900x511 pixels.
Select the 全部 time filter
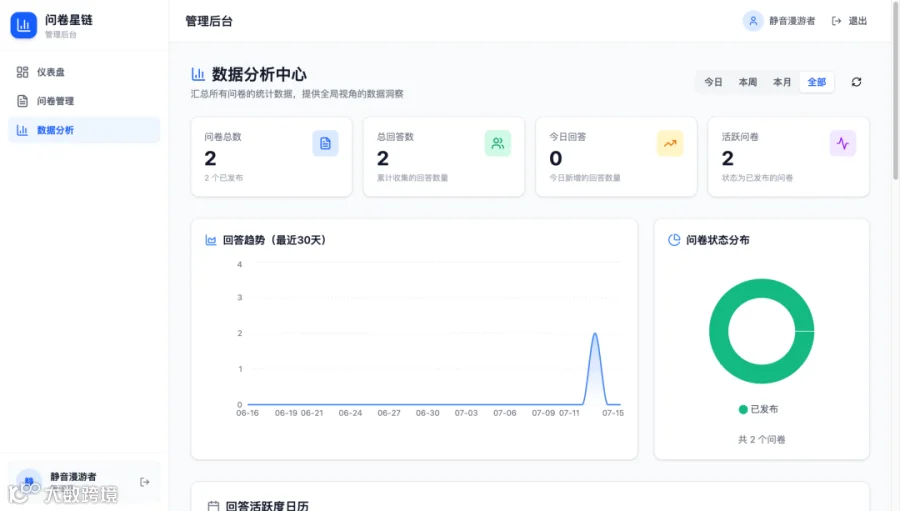(x=816, y=82)
